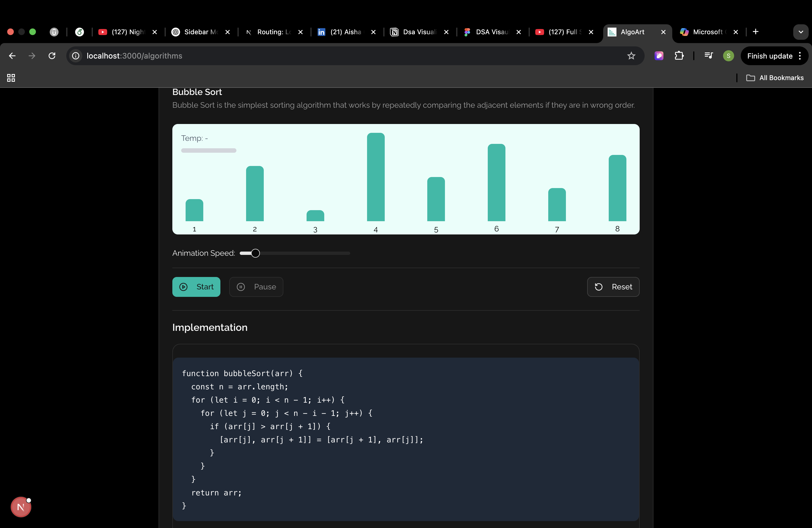Click the purple extension icon in toolbar
812x528 pixels.
[x=659, y=56]
